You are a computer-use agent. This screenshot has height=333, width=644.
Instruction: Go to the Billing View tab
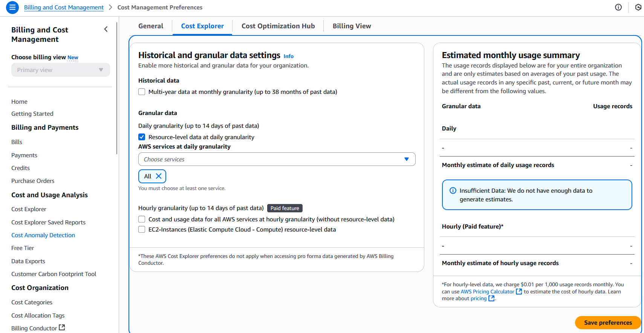point(352,26)
